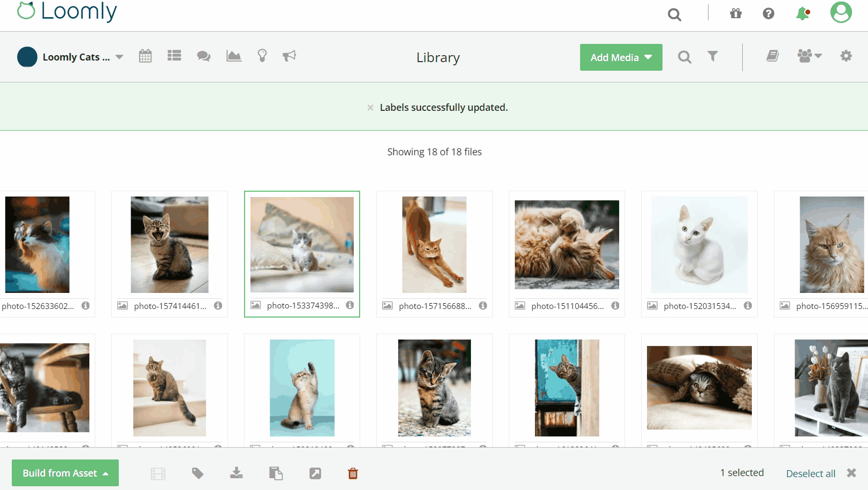This screenshot has width=868, height=490.
Task: Apply labels using the tag icon
Action: click(x=197, y=473)
